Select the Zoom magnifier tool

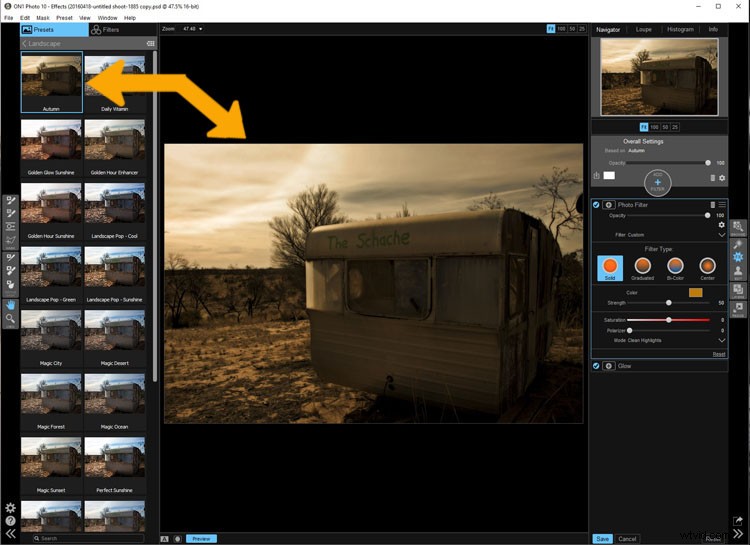[10, 319]
